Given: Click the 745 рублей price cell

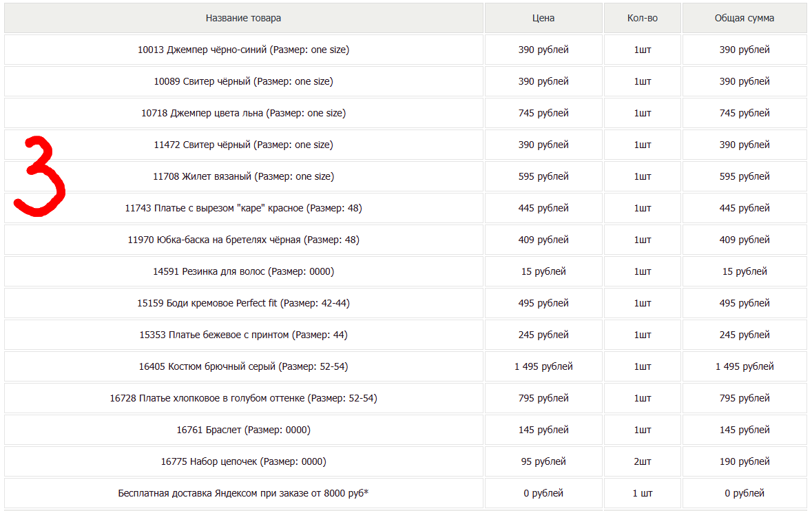Looking at the screenshot, I should (x=543, y=113).
